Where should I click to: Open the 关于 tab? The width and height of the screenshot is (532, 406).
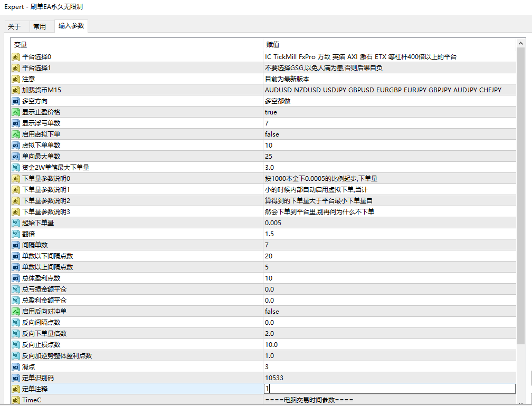coord(14,27)
